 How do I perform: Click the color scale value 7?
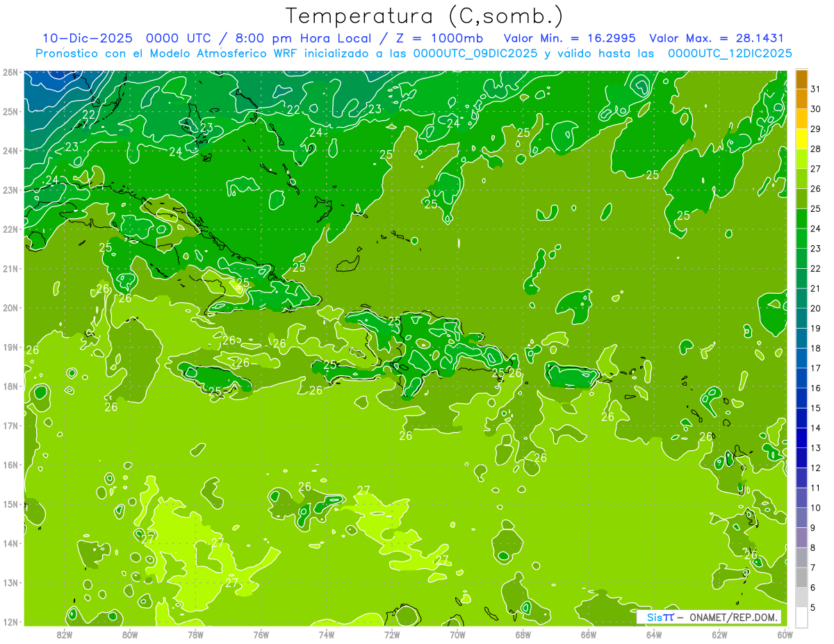[813, 568]
